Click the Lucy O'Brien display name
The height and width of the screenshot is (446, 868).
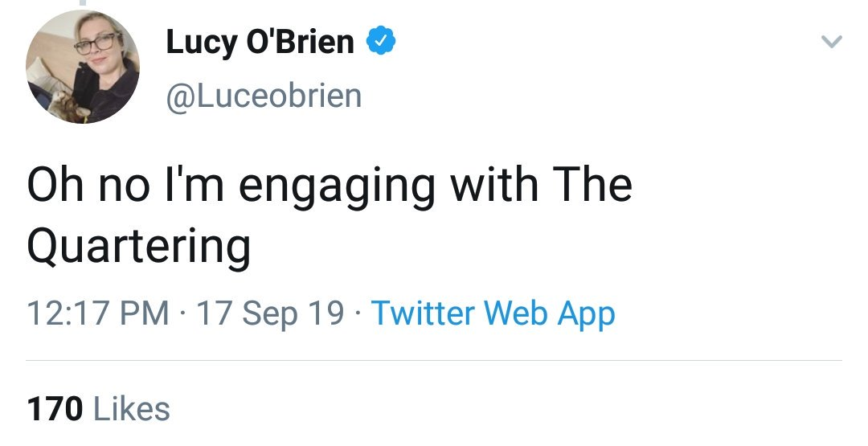[x=260, y=41]
